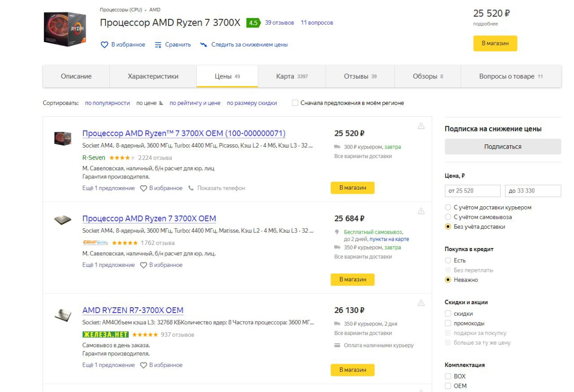
Task: Click 'R-Seven' shop name
Action: (94, 158)
